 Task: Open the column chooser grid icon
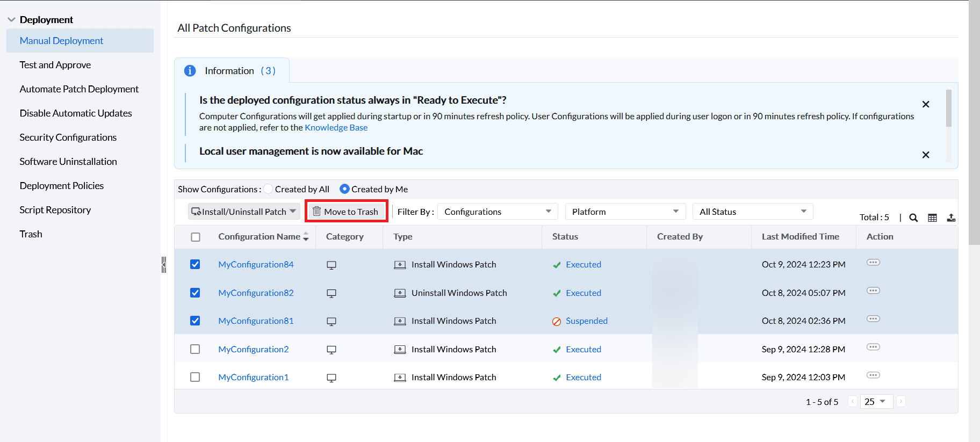coord(932,218)
